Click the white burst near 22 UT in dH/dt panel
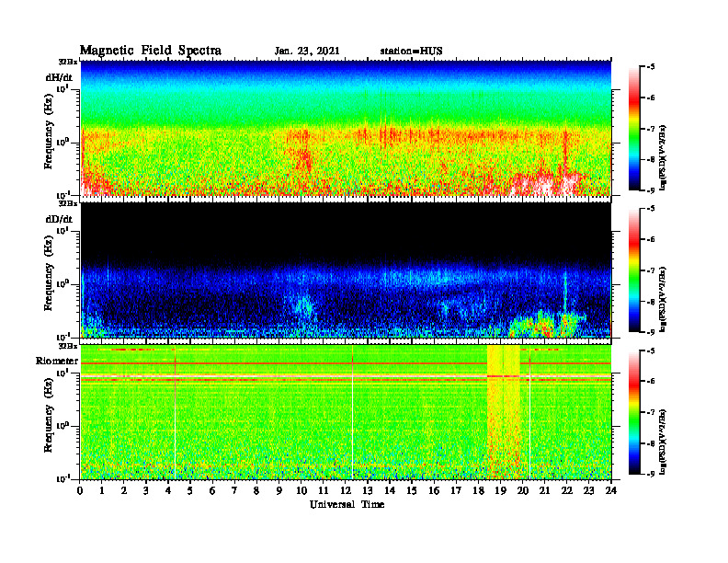Image resolution: width=728 pixels, height=563 pixels. click(569, 183)
